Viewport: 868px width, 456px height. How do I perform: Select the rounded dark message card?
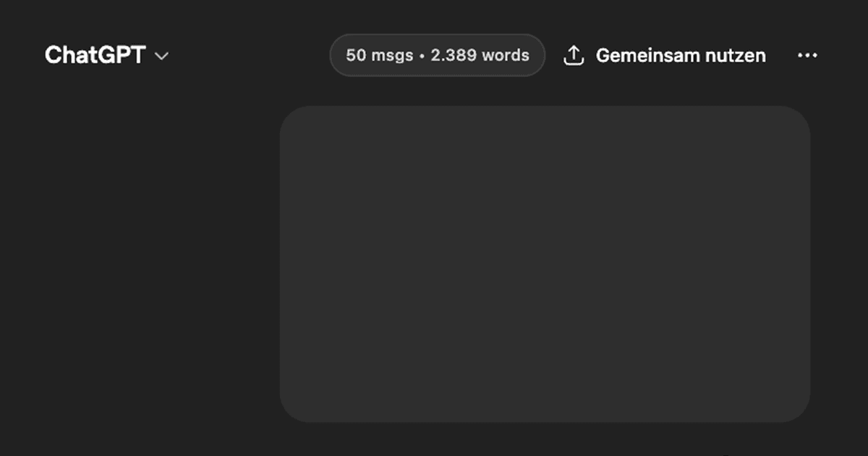(x=545, y=264)
